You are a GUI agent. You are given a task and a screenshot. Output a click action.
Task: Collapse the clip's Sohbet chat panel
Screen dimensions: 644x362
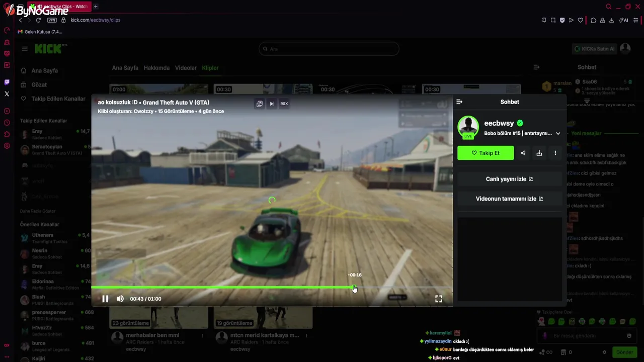coord(459,102)
